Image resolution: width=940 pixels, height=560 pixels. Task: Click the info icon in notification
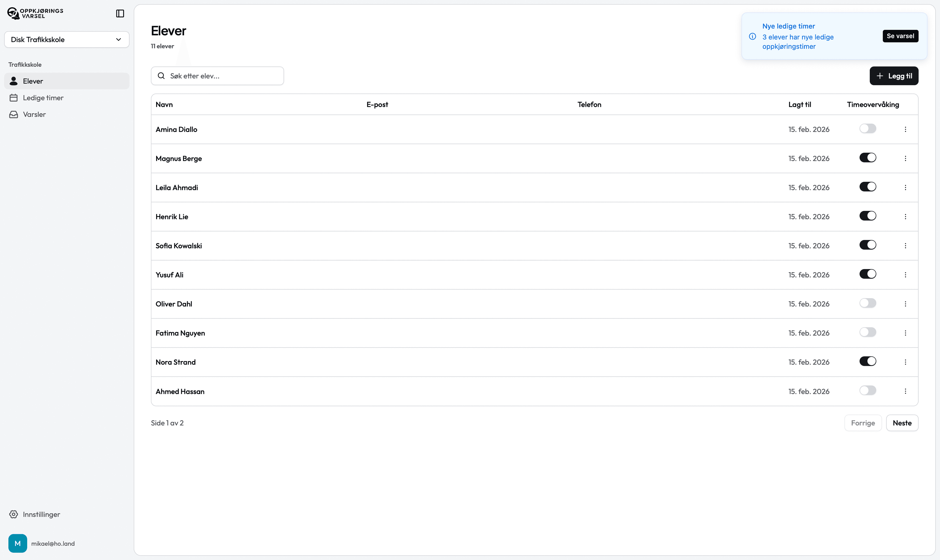[752, 37]
